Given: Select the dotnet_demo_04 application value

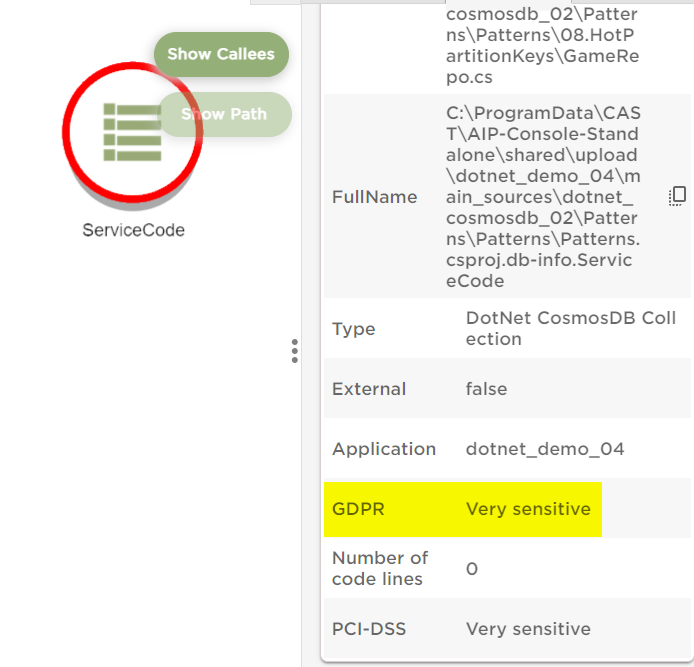Looking at the screenshot, I should (x=545, y=449).
